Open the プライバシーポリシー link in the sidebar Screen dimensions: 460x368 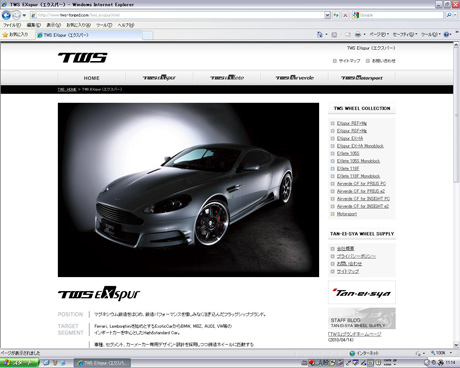(356, 256)
